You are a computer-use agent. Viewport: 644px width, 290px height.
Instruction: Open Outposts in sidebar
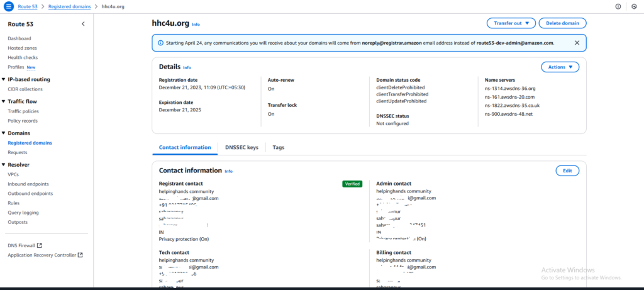(x=18, y=222)
